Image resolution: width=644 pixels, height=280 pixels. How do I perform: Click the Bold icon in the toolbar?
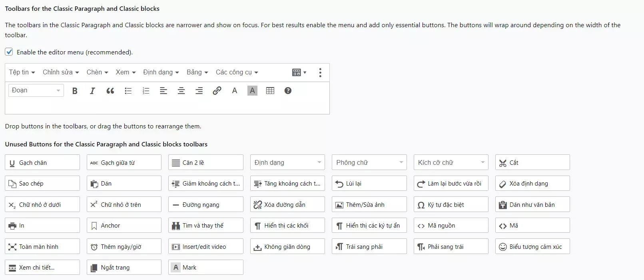(75, 91)
